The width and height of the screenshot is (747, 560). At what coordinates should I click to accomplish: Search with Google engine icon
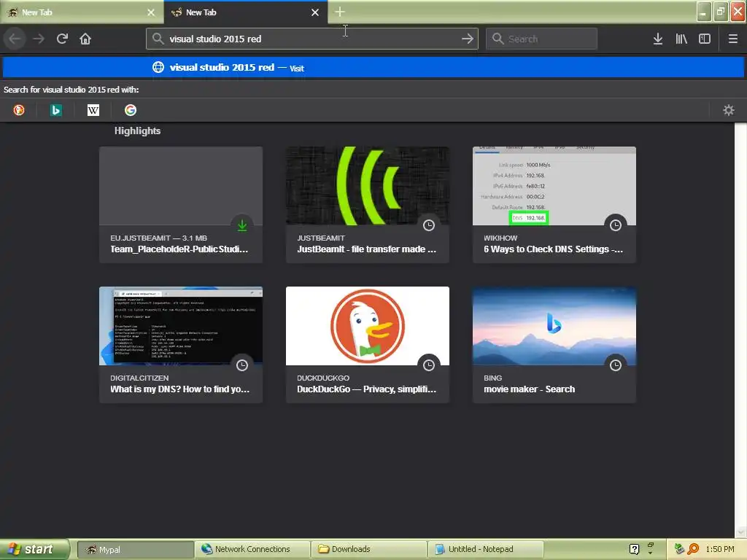(x=131, y=111)
